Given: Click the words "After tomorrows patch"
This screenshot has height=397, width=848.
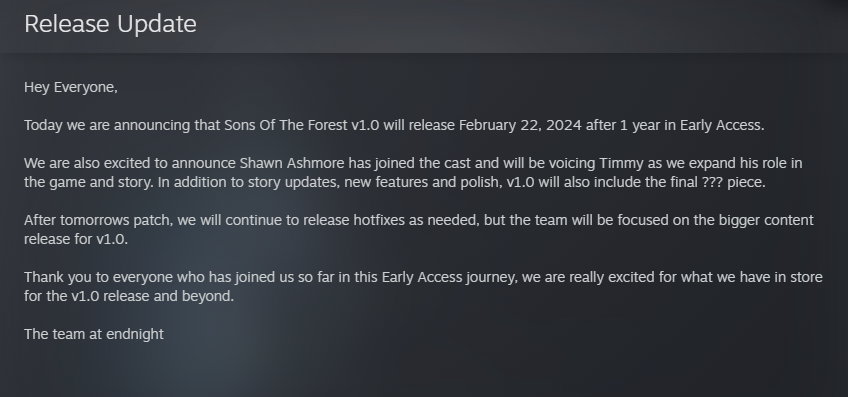Looking at the screenshot, I should pos(98,221).
